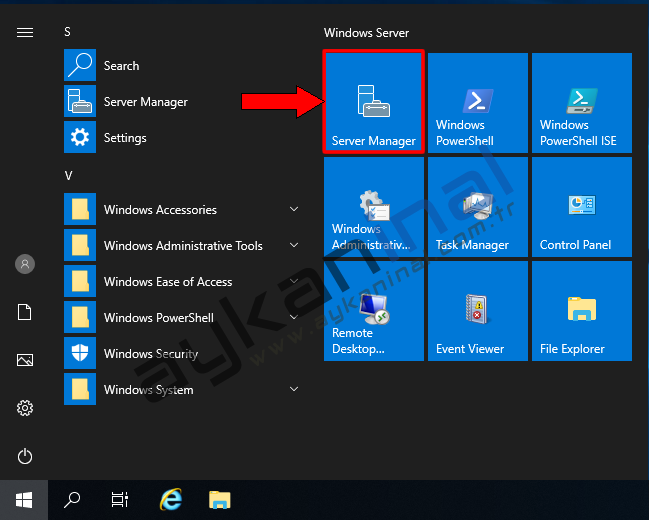
Task: Open the Windows Administrative Tools tile
Action: point(373,207)
